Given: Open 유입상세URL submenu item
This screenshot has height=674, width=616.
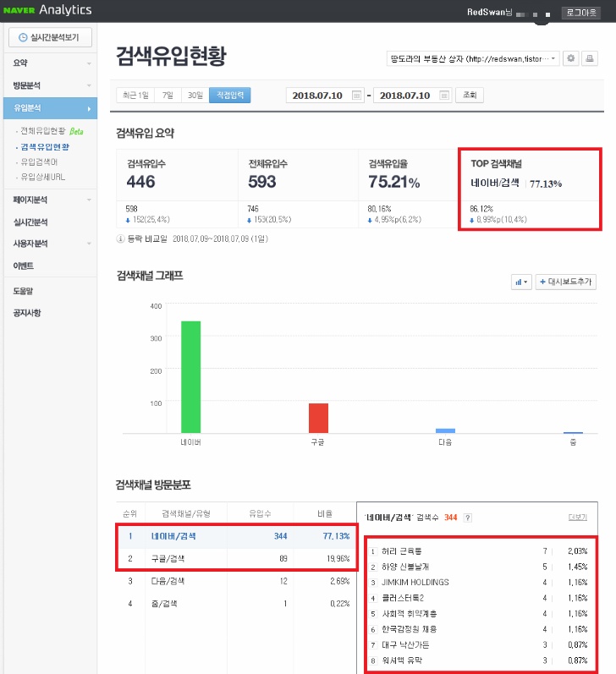Looking at the screenshot, I should [x=43, y=177].
